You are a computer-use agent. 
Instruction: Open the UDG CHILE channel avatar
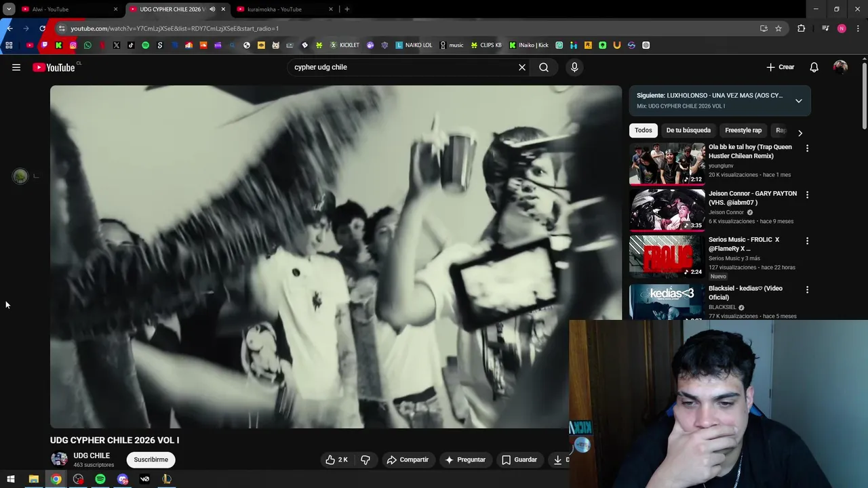click(x=60, y=460)
